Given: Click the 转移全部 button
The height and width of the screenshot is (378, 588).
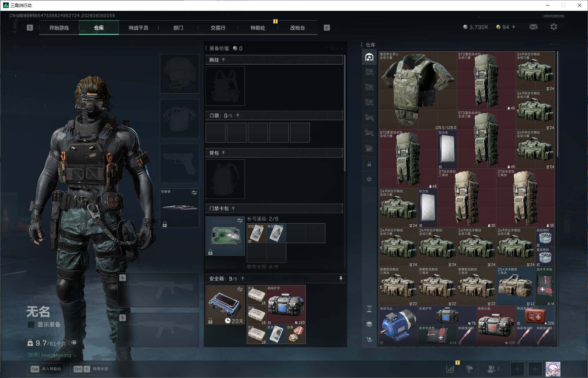Looking at the screenshot, I should click(92, 369).
